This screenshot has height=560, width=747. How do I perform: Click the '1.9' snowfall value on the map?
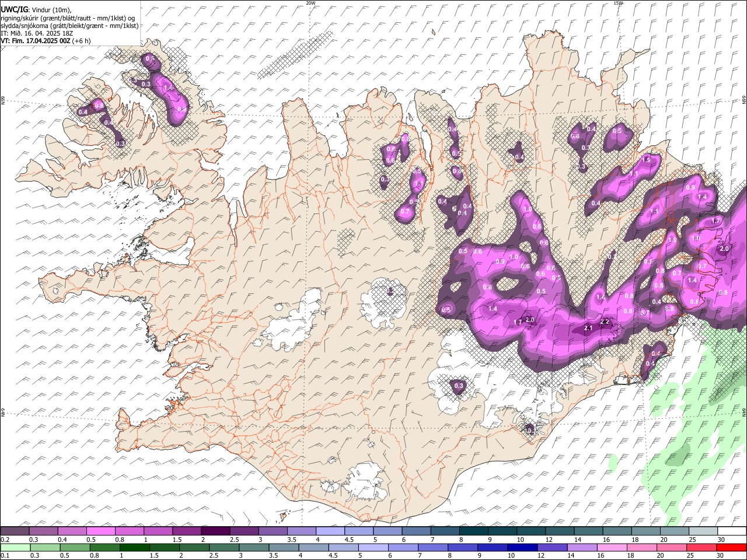(x=646, y=159)
